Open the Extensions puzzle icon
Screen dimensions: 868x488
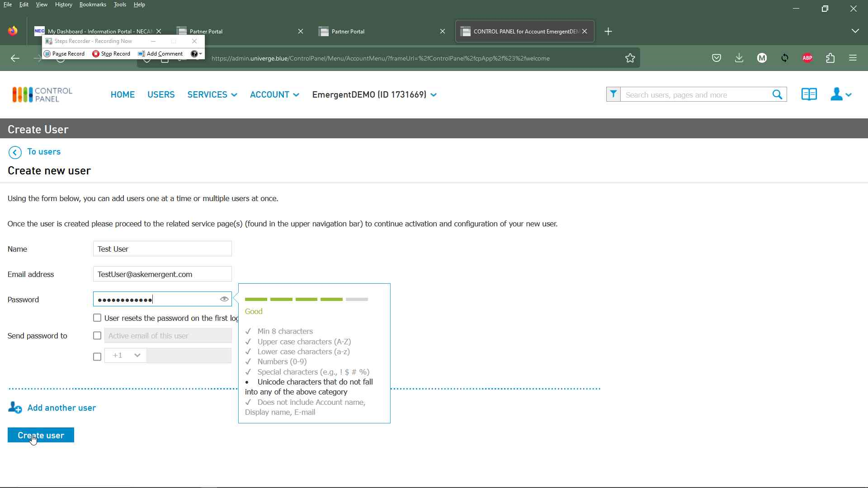[x=830, y=58]
